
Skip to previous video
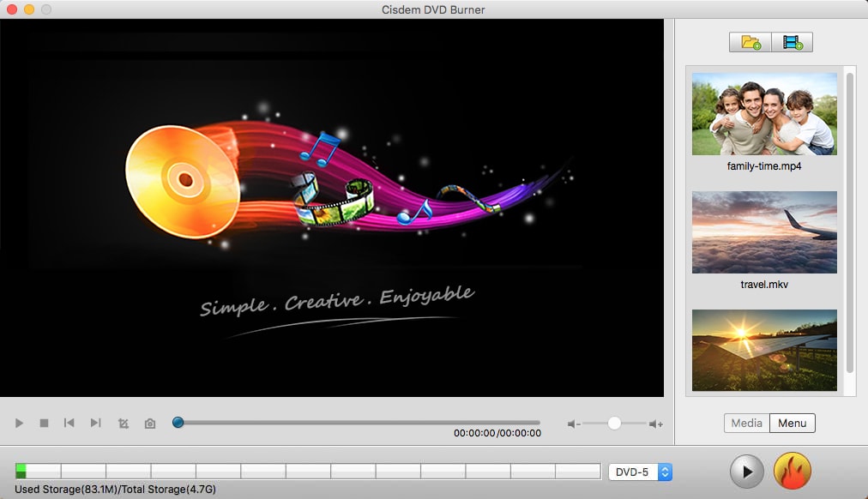[x=69, y=424]
